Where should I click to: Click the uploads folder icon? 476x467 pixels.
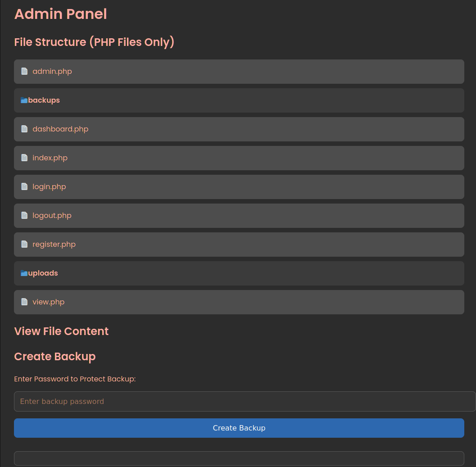24,273
